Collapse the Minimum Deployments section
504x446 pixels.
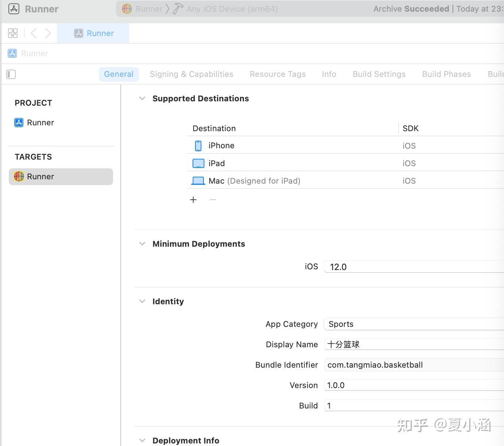(142, 244)
